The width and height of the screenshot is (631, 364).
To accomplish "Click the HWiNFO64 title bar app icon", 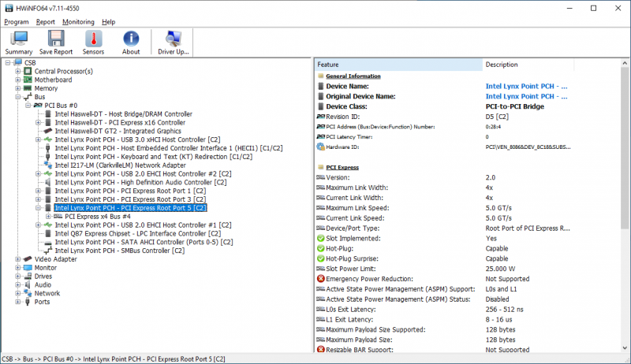I will click(9, 8).
